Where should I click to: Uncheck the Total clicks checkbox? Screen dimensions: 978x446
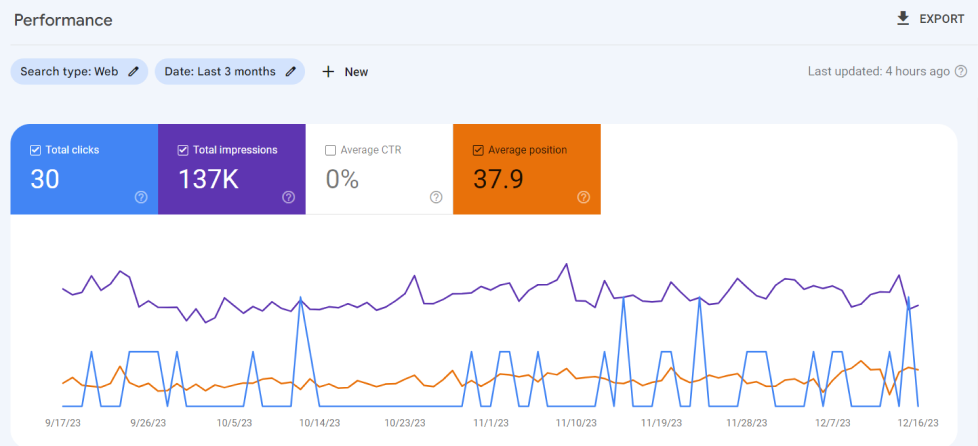(36, 151)
